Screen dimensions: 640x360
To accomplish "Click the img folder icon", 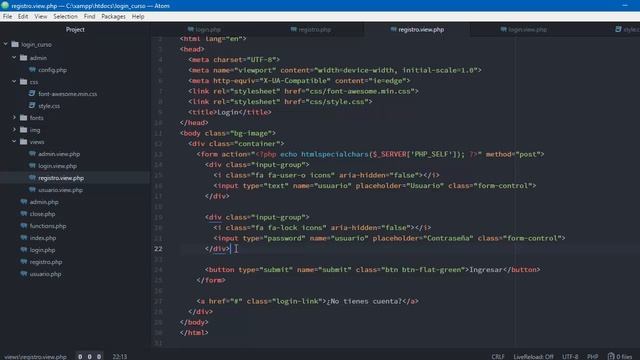I will [x=24, y=130].
